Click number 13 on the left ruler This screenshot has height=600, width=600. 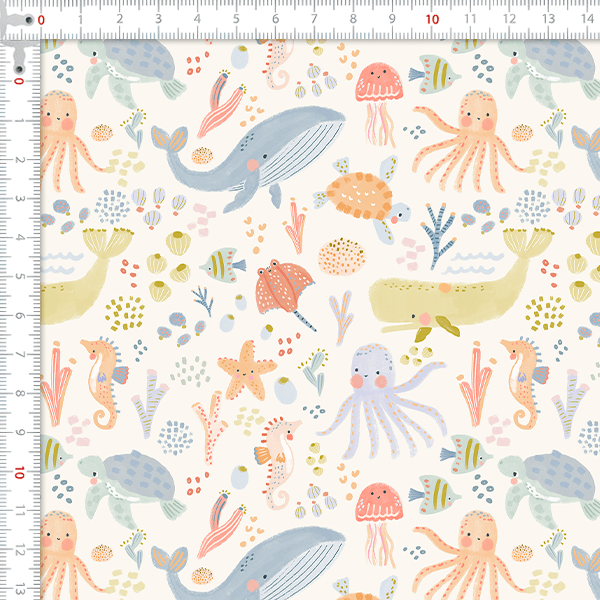tap(20, 588)
